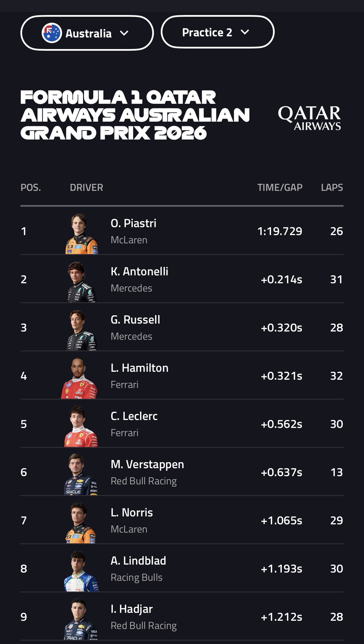Click the Australian flag icon
This screenshot has height=644, width=364.
[52, 33]
